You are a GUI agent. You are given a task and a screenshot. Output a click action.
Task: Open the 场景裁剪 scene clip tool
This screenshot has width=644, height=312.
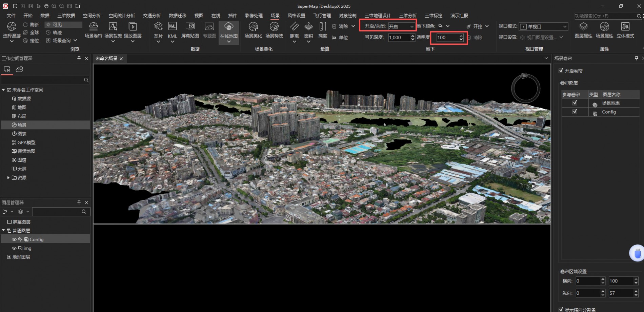point(113,27)
